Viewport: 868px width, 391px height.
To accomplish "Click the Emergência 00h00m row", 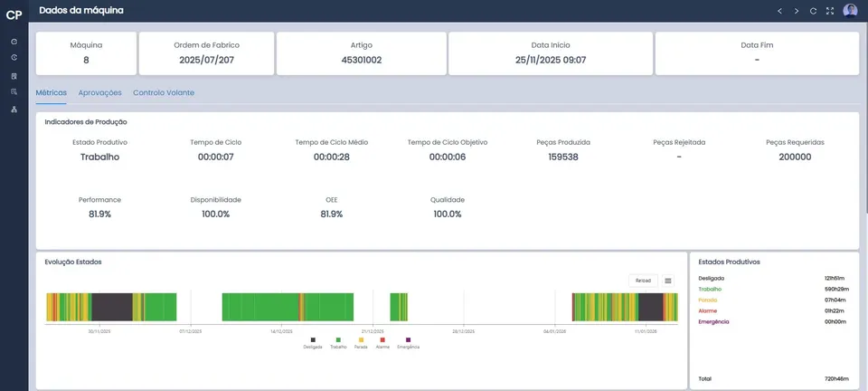I will pyautogui.click(x=773, y=321).
